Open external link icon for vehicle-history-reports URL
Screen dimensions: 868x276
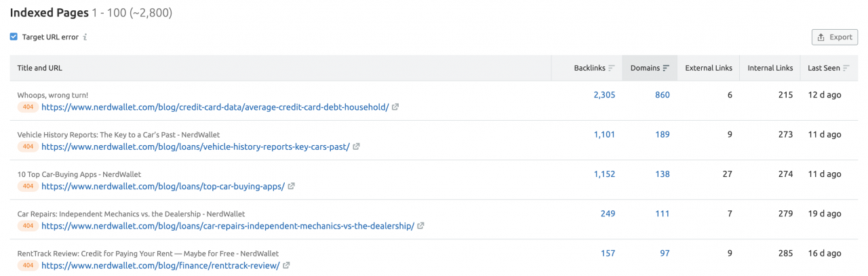[x=356, y=146]
